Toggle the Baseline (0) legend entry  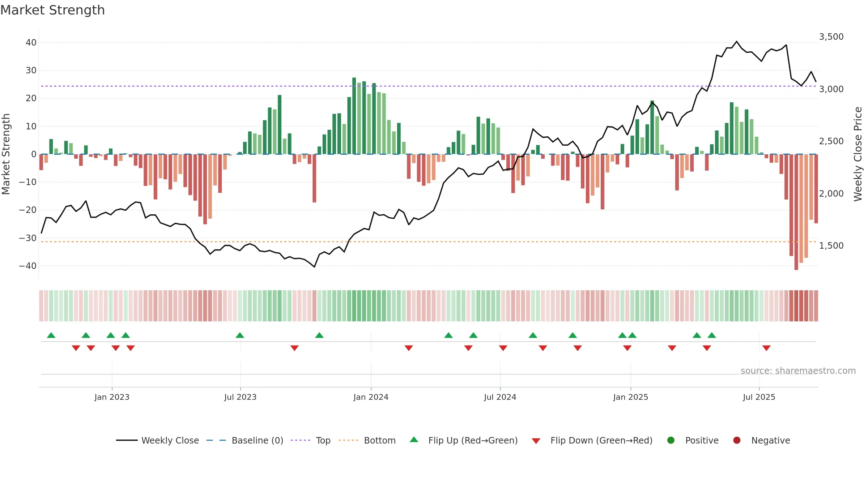(x=245, y=440)
